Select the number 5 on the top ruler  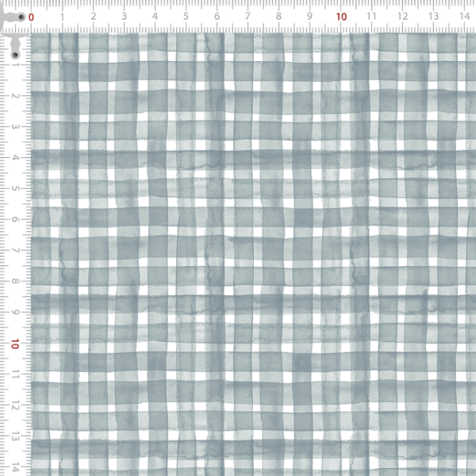(x=186, y=17)
